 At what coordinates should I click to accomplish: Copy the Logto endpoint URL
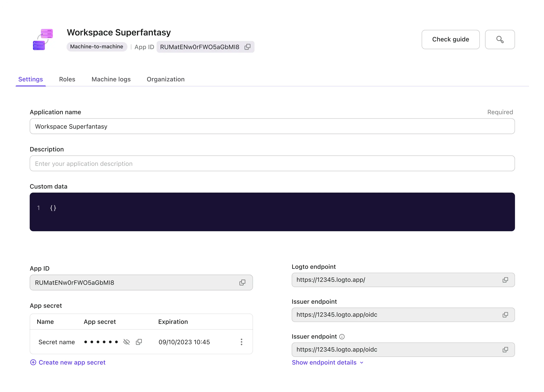(505, 280)
